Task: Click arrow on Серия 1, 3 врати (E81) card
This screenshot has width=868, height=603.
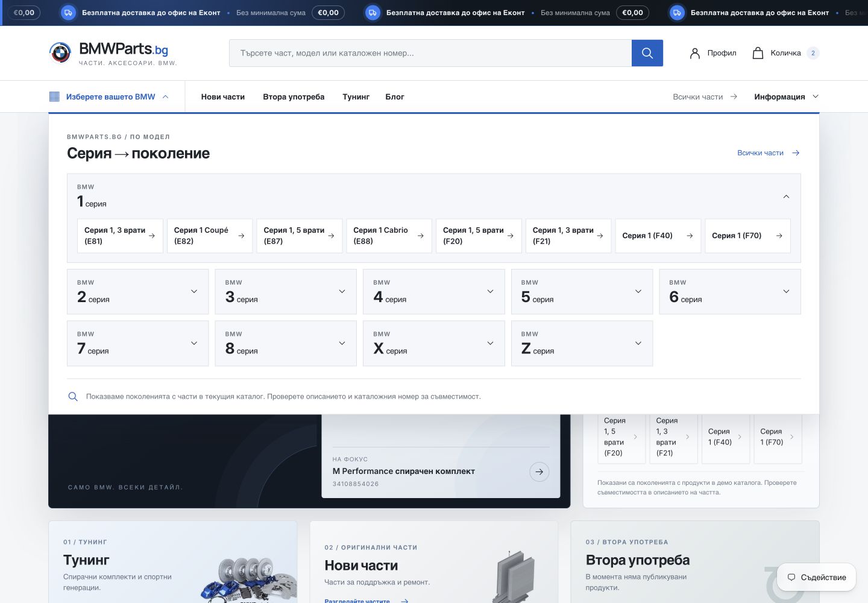Action: [152, 236]
